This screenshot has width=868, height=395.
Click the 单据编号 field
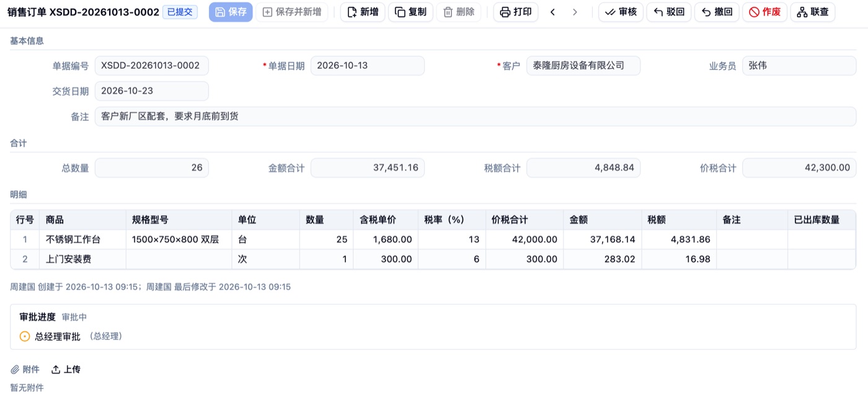pos(151,66)
